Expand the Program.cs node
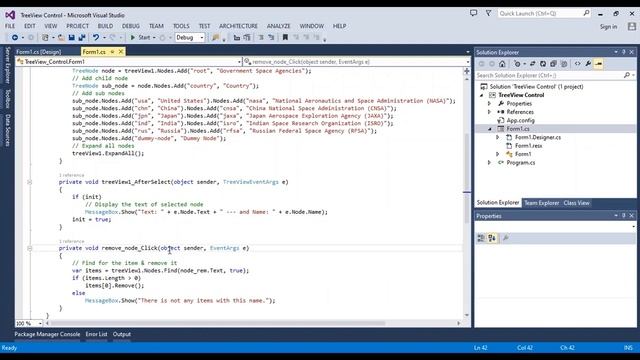Image resolution: width=640 pixels, height=360 pixels. pyautogui.click(x=489, y=163)
